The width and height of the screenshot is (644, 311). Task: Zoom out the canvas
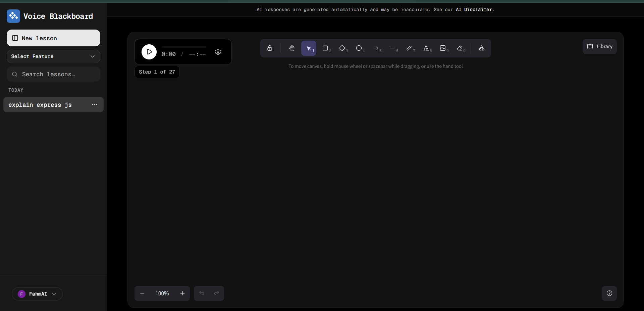[142, 293]
